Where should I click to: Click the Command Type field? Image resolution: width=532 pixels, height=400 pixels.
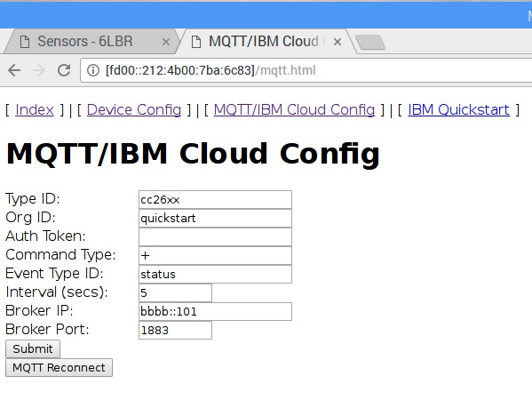point(215,256)
